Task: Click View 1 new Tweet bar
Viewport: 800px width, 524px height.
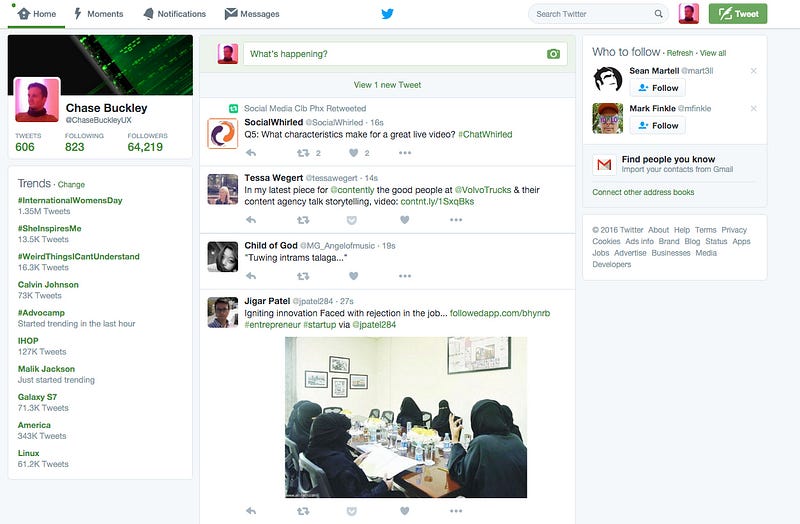Action: (387, 85)
